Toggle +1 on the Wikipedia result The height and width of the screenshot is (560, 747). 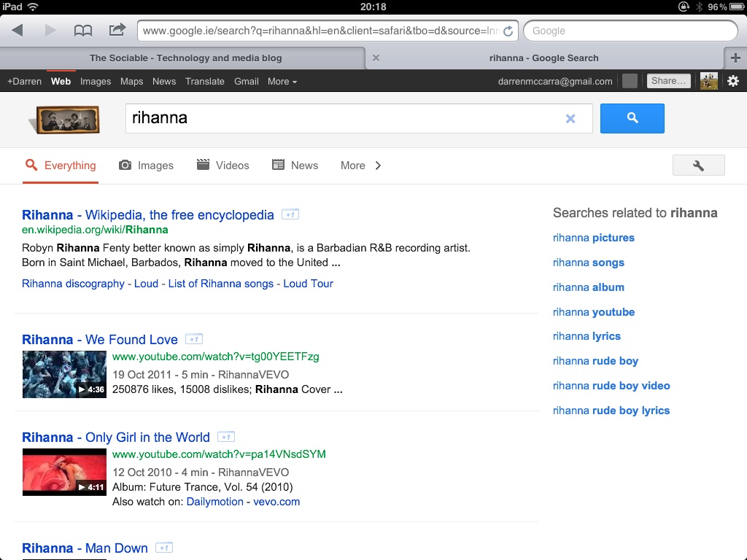click(x=290, y=214)
